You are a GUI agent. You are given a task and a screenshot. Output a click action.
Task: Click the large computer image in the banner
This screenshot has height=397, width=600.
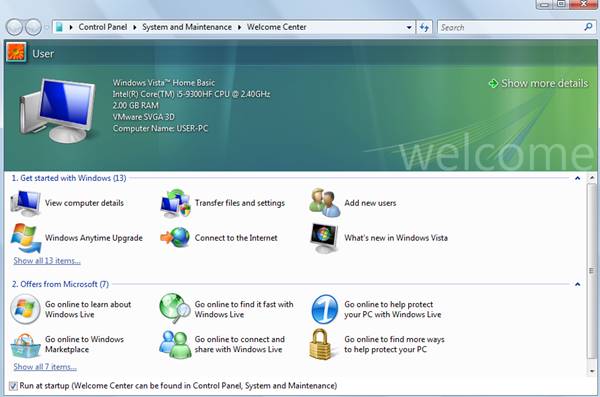click(x=57, y=110)
